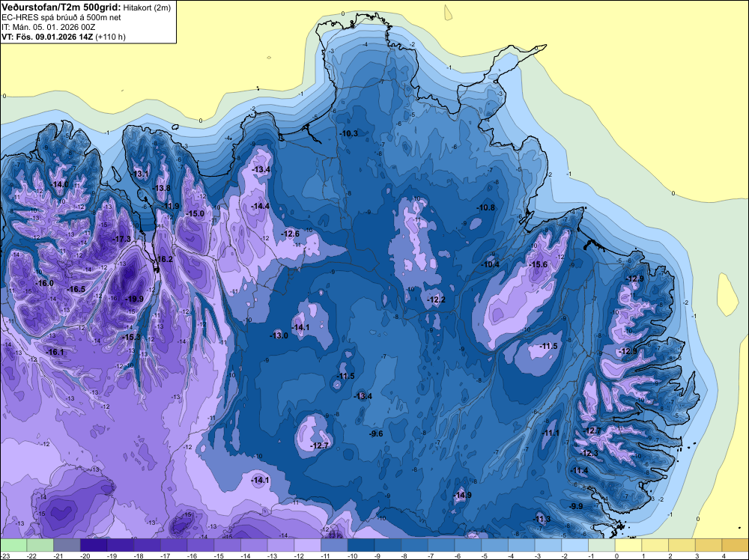The height and width of the screenshot is (560, 749).
Task: Click the -12.2 temperature label
Action: pos(436,299)
